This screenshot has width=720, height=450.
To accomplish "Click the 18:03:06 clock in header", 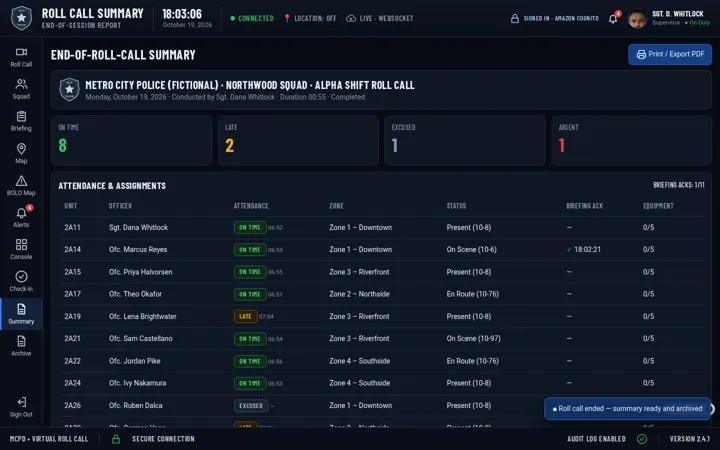I will (182, 14).
